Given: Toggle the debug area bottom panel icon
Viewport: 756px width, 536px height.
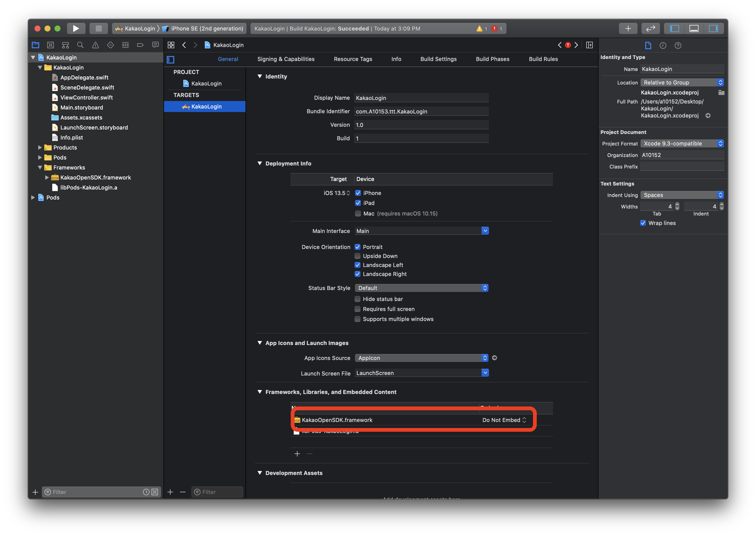Looking at the screenshot, I should point(694,28).
